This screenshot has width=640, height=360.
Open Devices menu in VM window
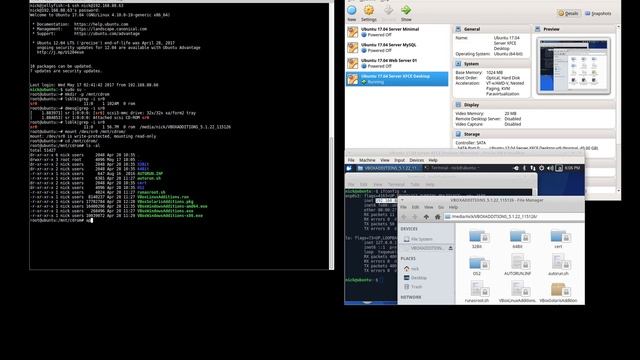[416, 160]
